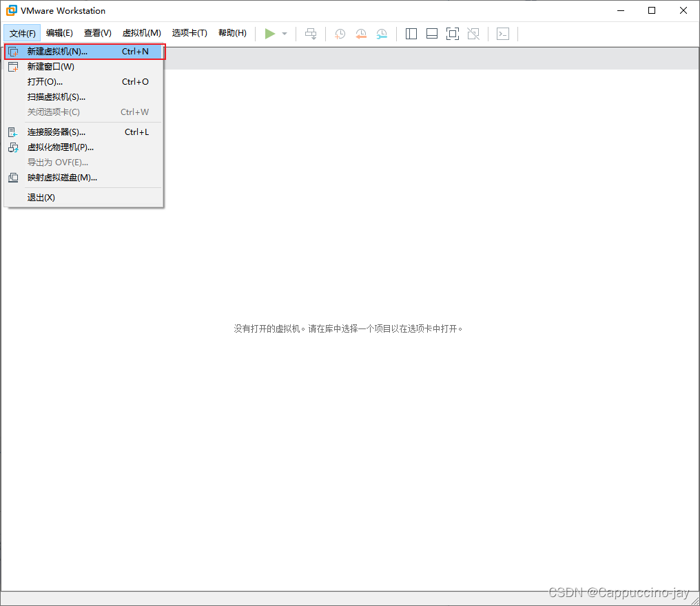
Task: Show or hide the library panel
Action: point(411,33)
